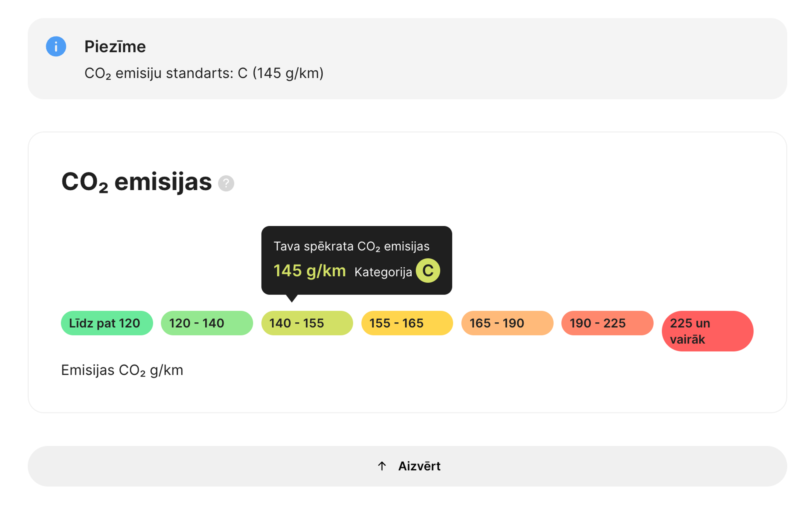
Task: Select the red 225 un vairāk pill
Action: tap(707, 331)
